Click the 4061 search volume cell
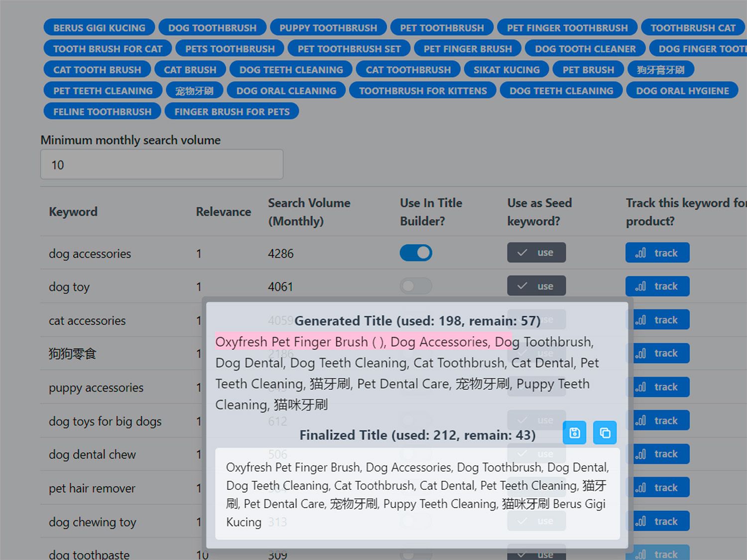Viewport: 747px width, 560px height. tap(281, 287)
